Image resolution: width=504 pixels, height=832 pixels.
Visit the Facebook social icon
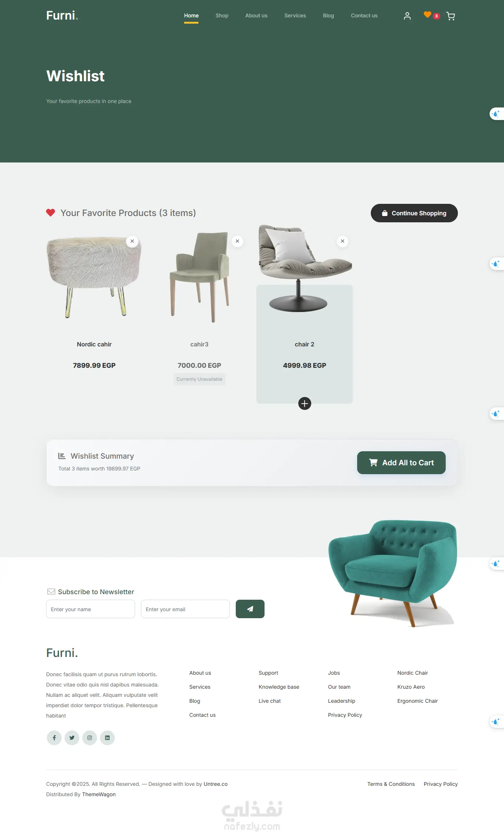(54, 738)
